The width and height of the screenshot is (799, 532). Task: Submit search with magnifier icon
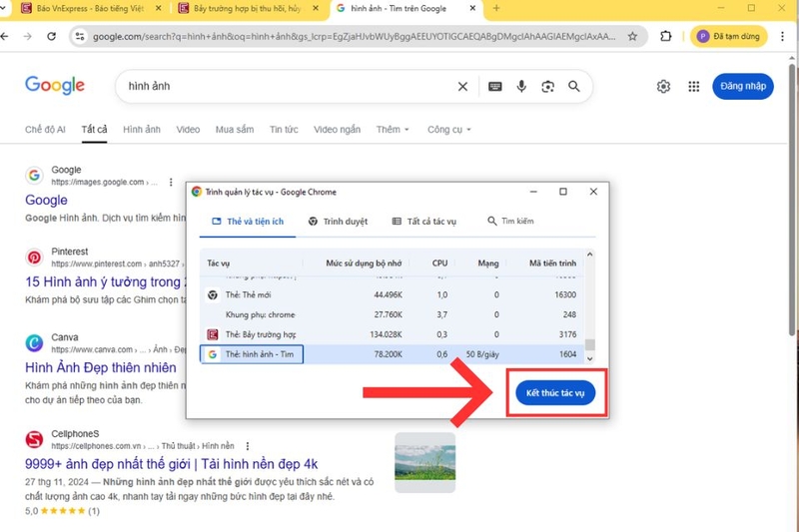[x=574, y=87]
